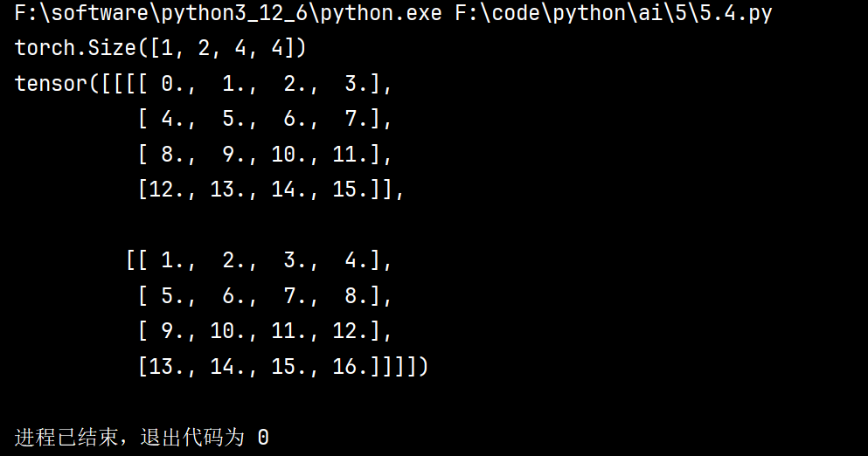Image resolution: width=868 pixels, height=456 pixels.
Task: Click the 5.4.py script file path
Action: [x=614, y=13]
